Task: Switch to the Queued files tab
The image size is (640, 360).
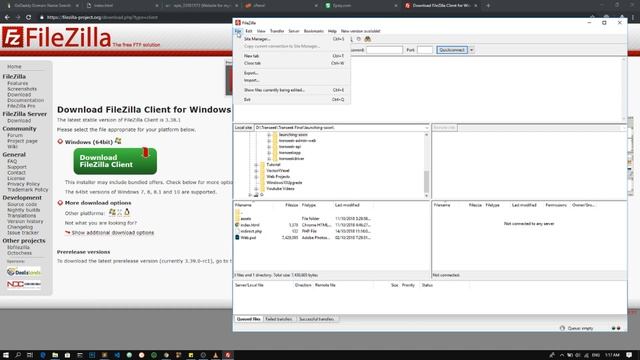Action: click(248, 319)
